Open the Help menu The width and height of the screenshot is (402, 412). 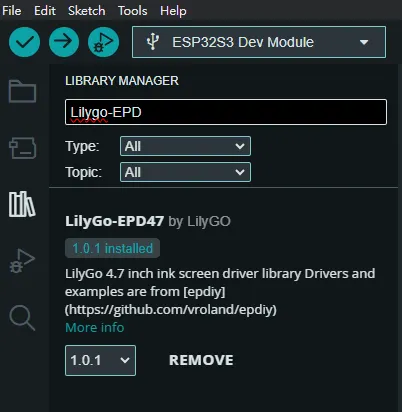point(173,11)
